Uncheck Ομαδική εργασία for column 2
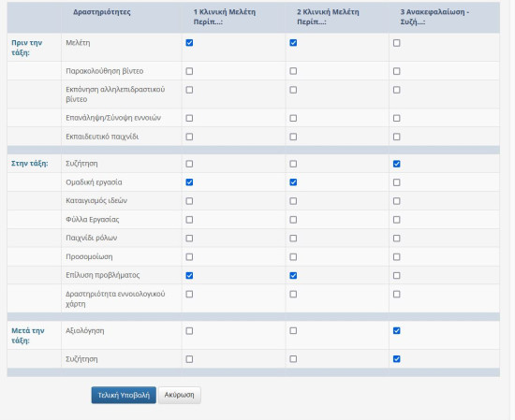Screen dimensions: 515x420 click(293, 182)
